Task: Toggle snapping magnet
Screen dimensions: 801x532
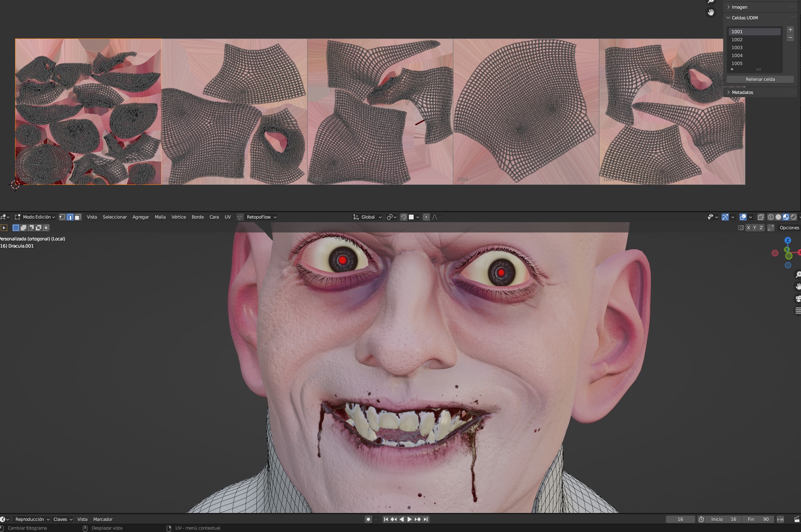Action: tap(403, 217)
